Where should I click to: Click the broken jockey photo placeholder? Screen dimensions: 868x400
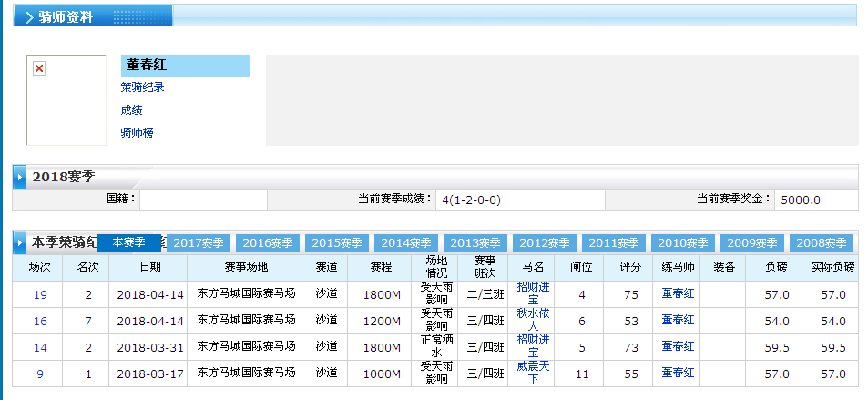pyautogui.click(x=39, y=69)
